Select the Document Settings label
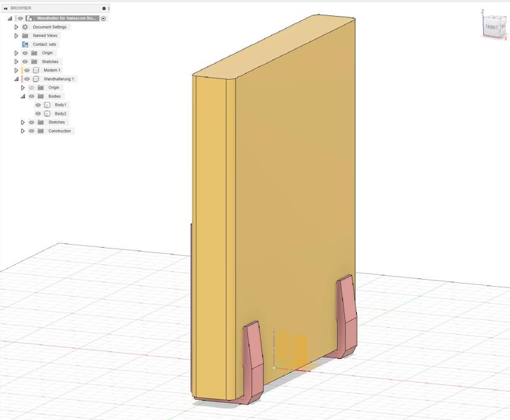The height and width of the screenshot is (420, 510). coord(50,27)
